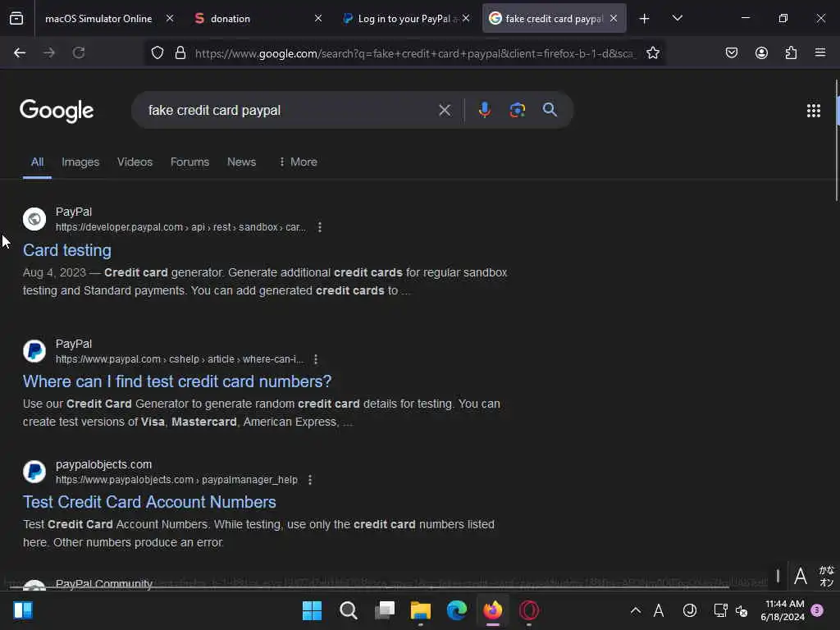The image size is (840, 630).
Task: Select the Videos results filter
Action: click(135, 162)
